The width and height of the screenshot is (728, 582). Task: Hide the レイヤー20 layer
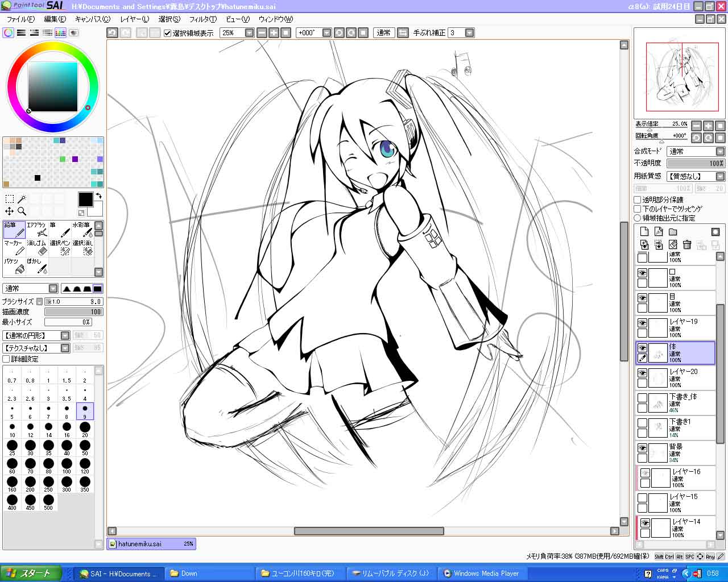point(642,373)
